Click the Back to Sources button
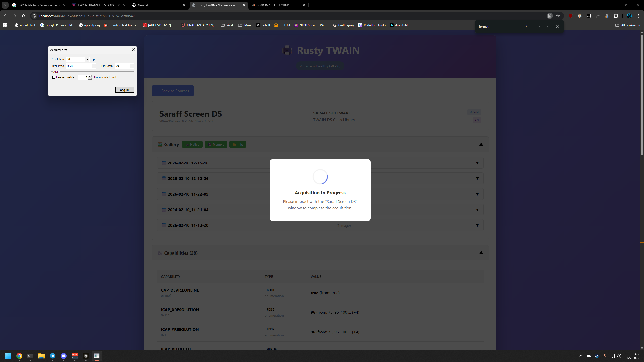The image size is (644, 362). click(x=173, y=91)
